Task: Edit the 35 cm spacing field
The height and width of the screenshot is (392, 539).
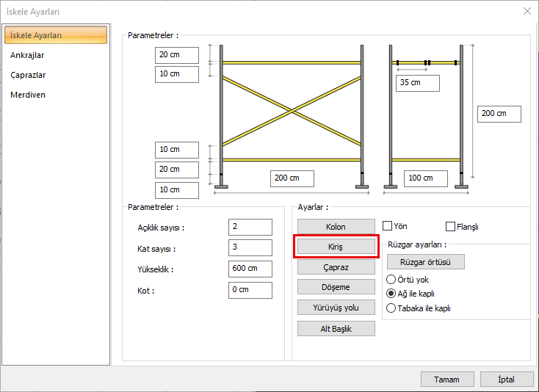Action: [418, 83]
